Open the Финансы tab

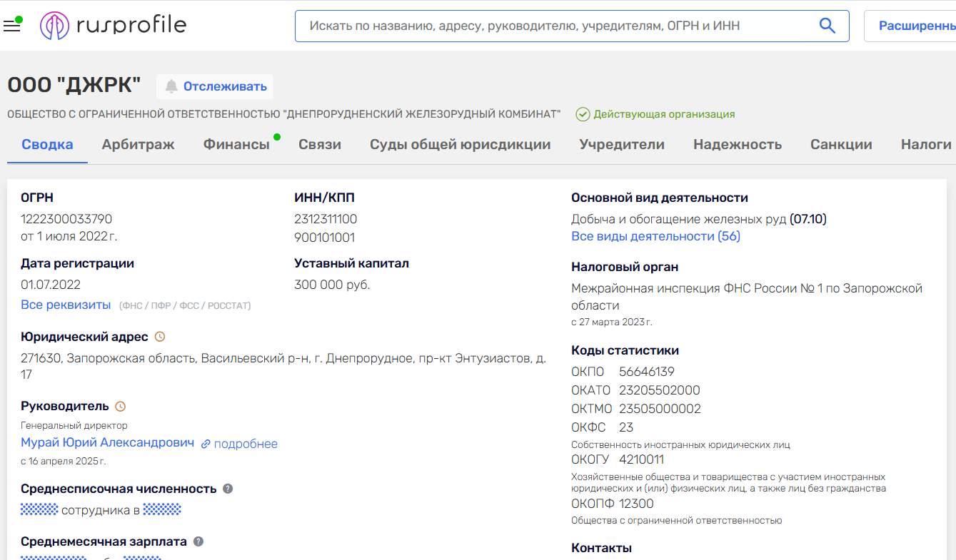pos(236,145)
